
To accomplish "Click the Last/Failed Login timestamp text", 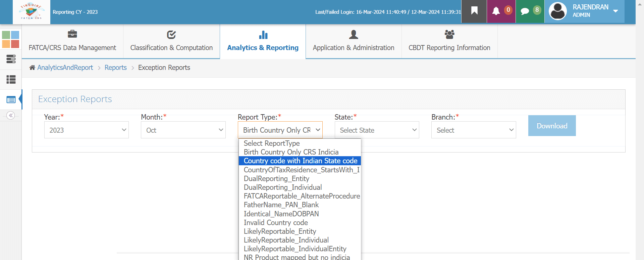I will coord(388,12).
